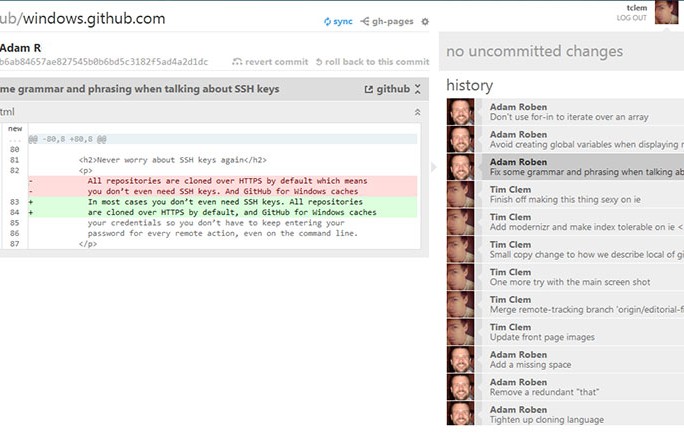Open commit on github link
The image size is (684, 441).
click(387, 89)
